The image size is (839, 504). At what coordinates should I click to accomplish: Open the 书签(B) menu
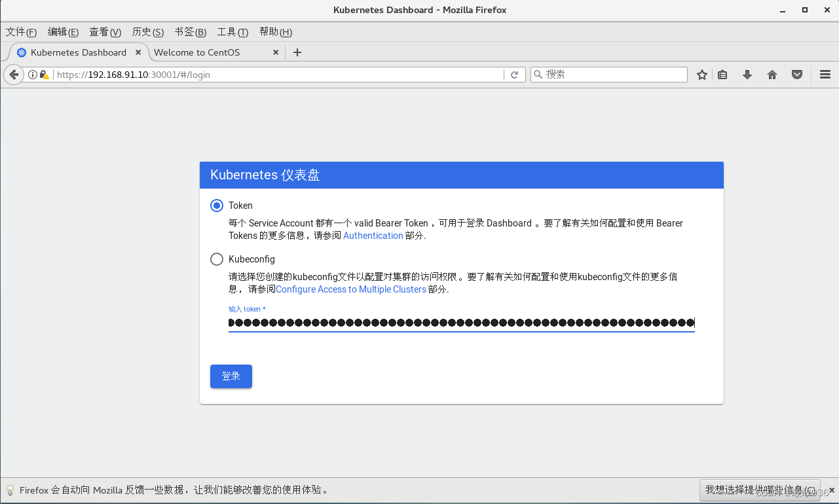190,32
